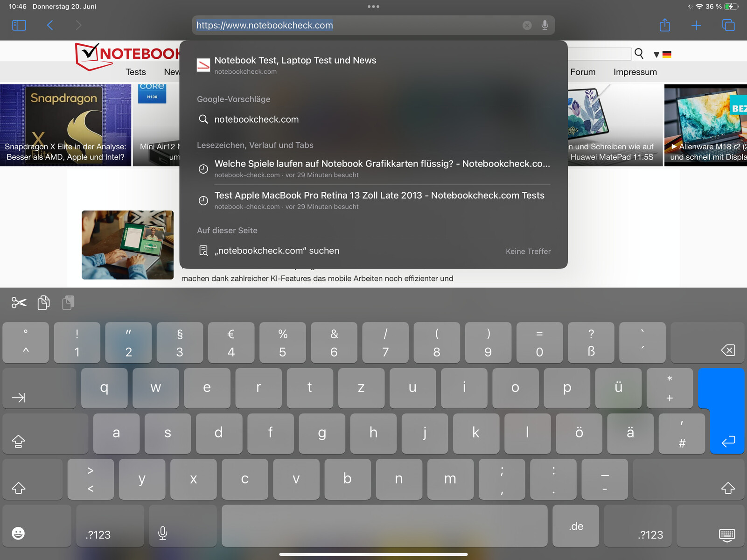Open the Safari sidebar panel
Screen dimensions: 747x560
point(19,25)
